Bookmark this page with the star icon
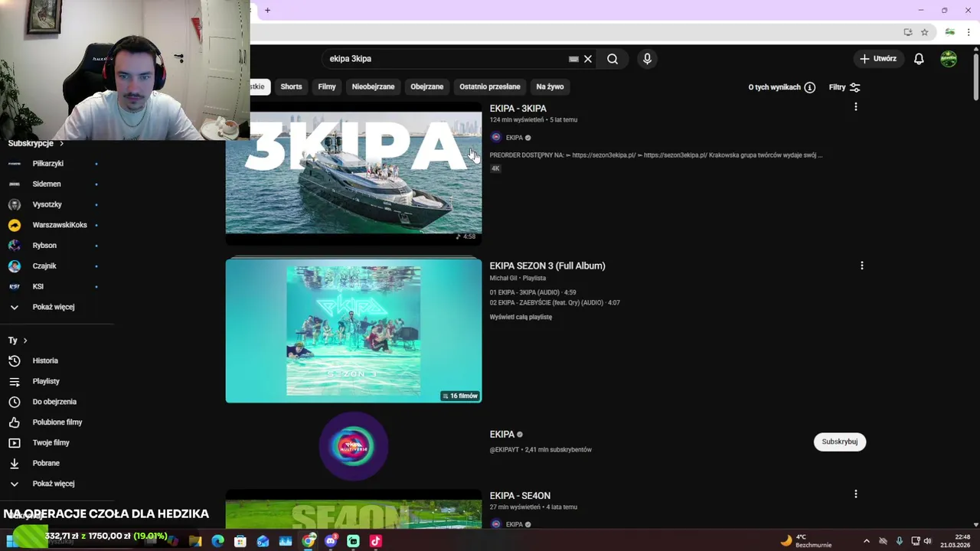This screenshot has width=980, height=551. point(924,32)
